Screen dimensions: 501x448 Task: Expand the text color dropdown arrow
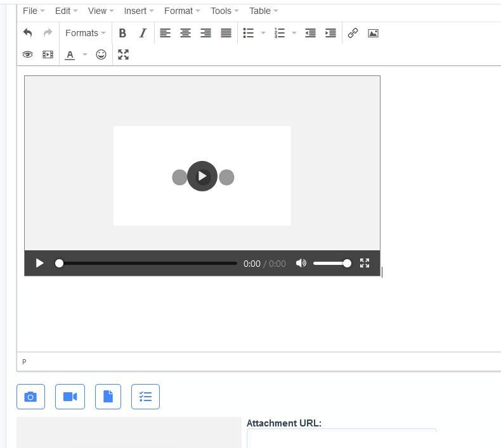[x=85, y=54]
